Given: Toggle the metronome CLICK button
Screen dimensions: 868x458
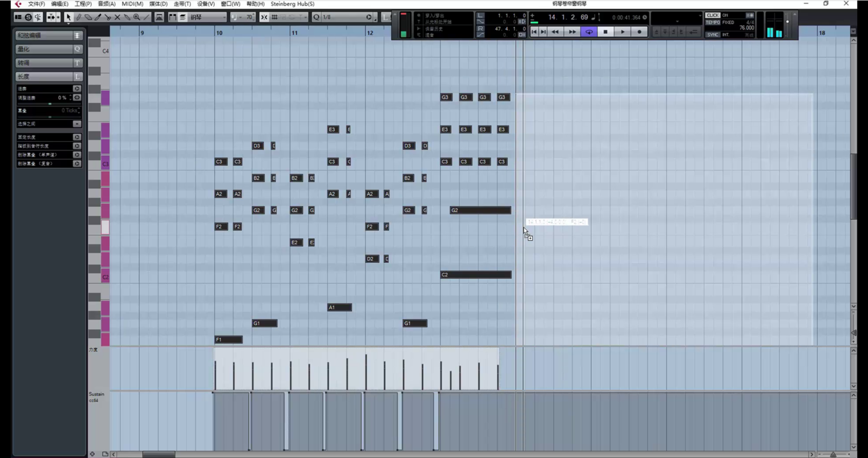Looking at the screenshot, I should click(x=712, y=15).
